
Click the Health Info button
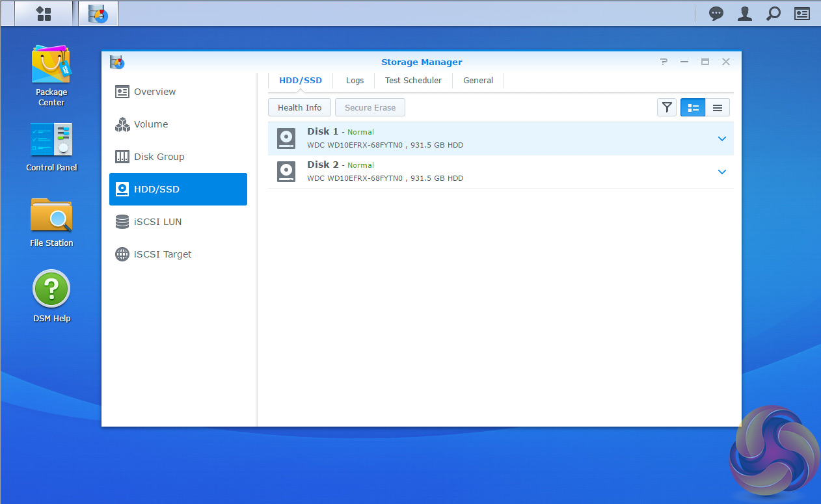point(299,107)
